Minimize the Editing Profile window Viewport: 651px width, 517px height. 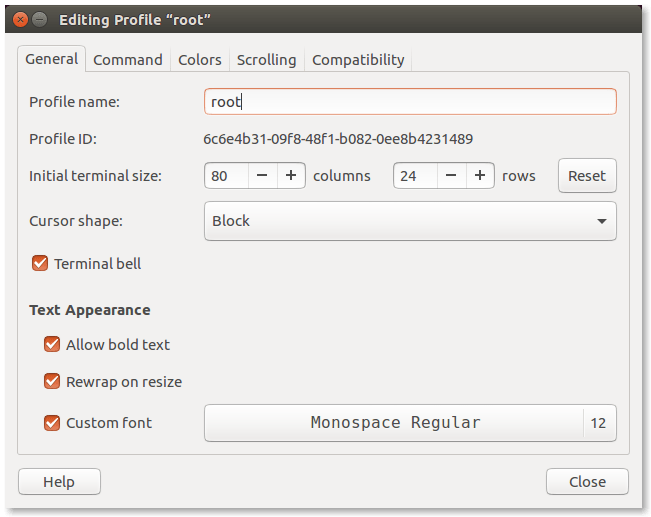40,20
